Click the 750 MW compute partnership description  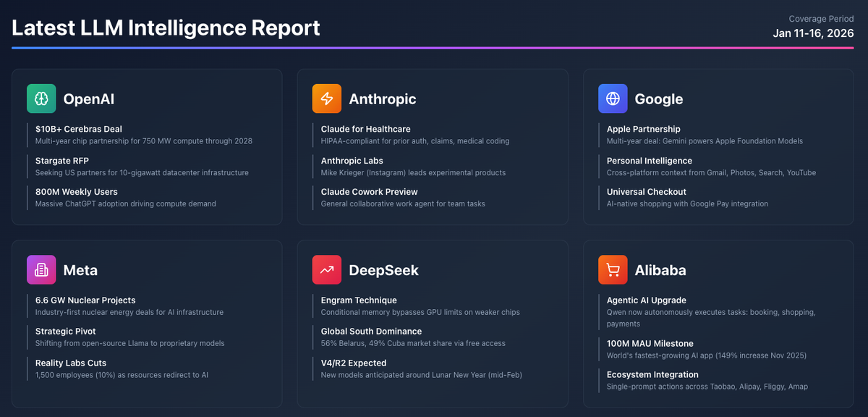pyautogui.click(x=144, y=141)
